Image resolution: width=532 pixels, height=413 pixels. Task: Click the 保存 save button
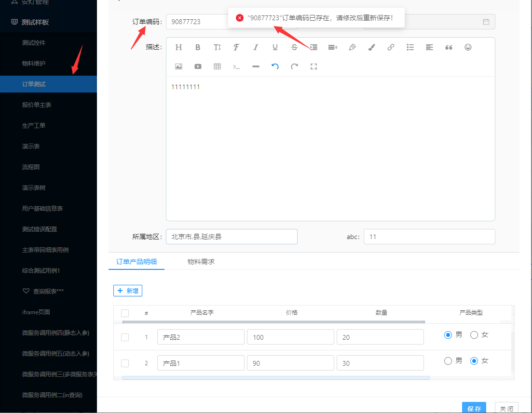click(x=474, y=408)
